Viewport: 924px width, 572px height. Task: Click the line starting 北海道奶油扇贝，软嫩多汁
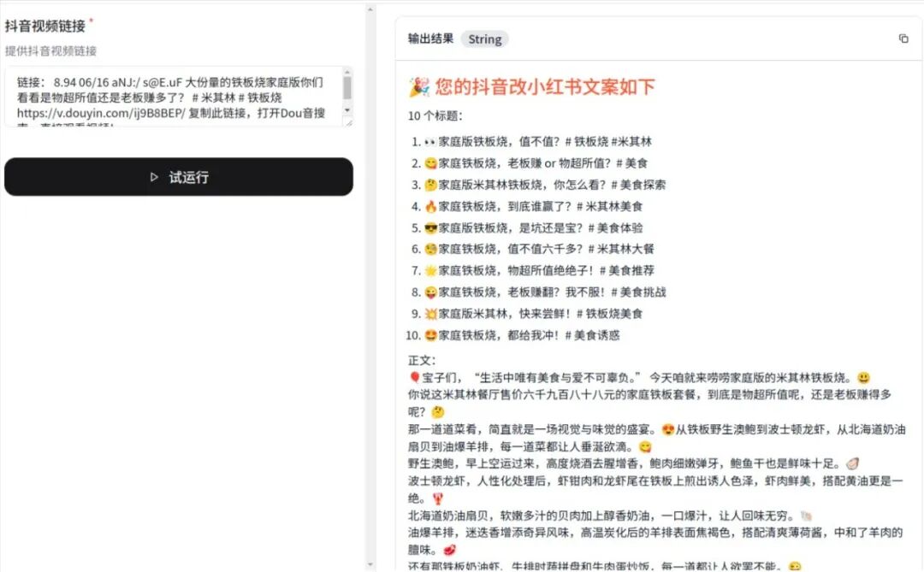click(610, 516)
